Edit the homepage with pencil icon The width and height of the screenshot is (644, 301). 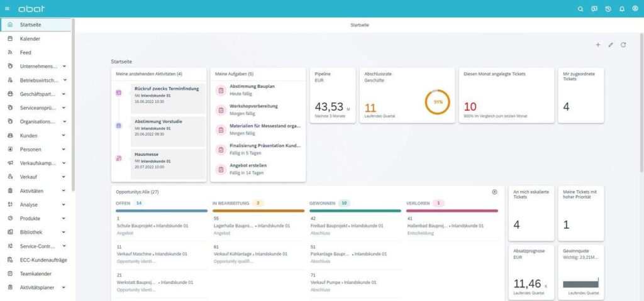pos(610,45)
